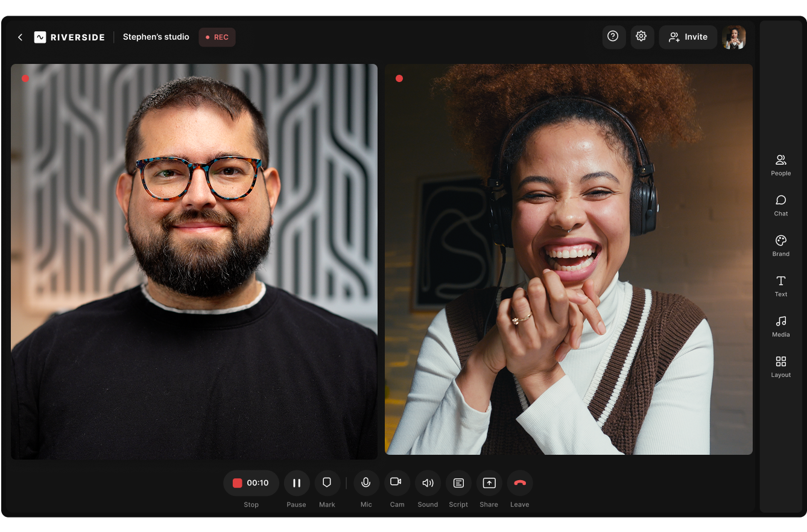Screen dimensions: 807x532
Task: Open the Chat panel
Action: tap(780, 205)
